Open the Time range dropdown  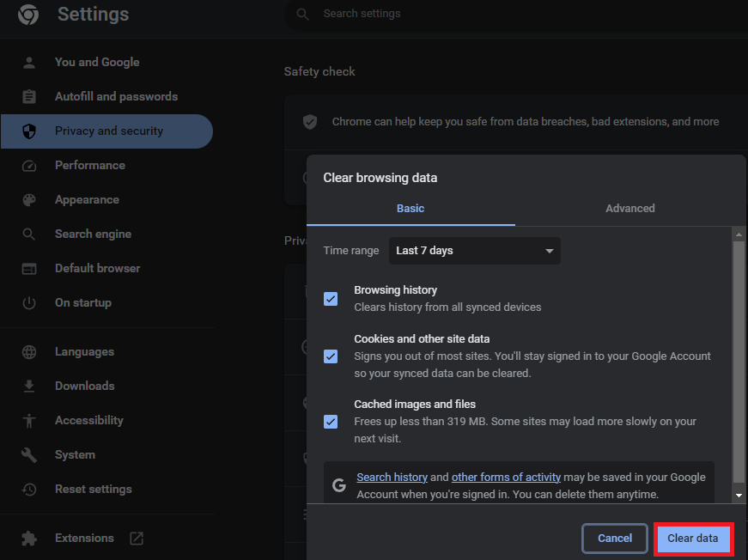tap(474, 251)
